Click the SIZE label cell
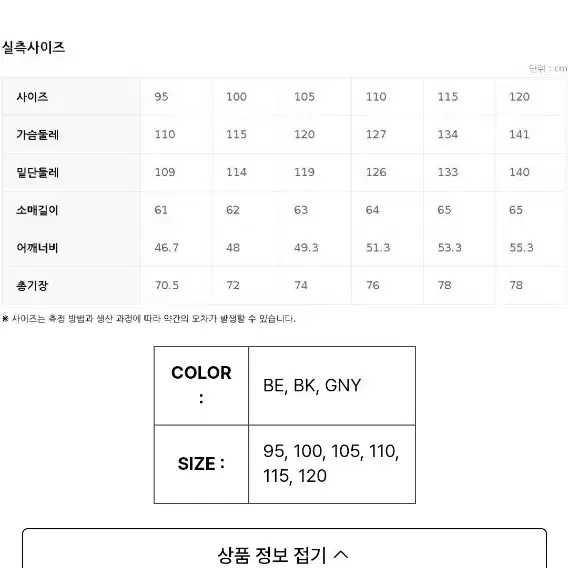 (201, 464)
